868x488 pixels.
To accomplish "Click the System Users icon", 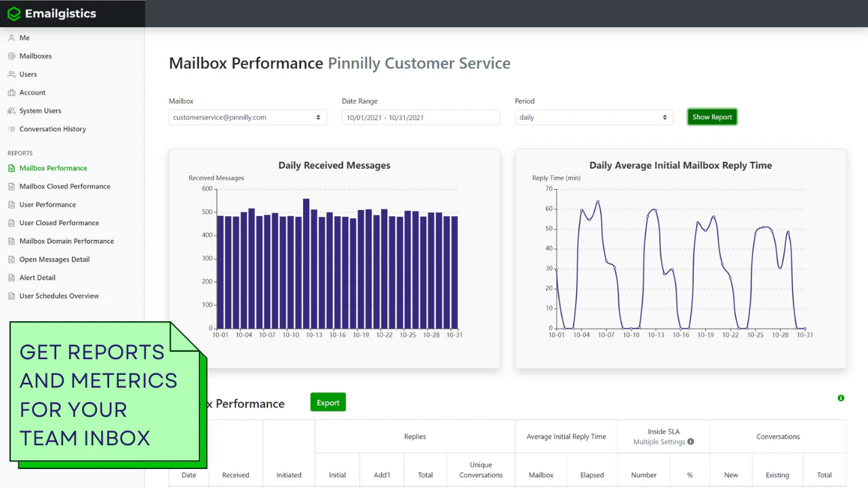I will pos(12,111).
